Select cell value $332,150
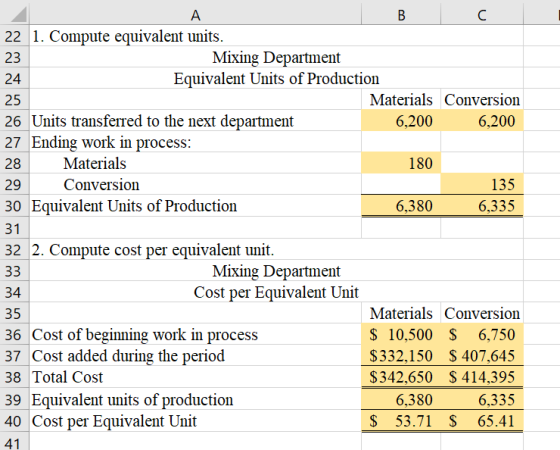 (401, 356)
